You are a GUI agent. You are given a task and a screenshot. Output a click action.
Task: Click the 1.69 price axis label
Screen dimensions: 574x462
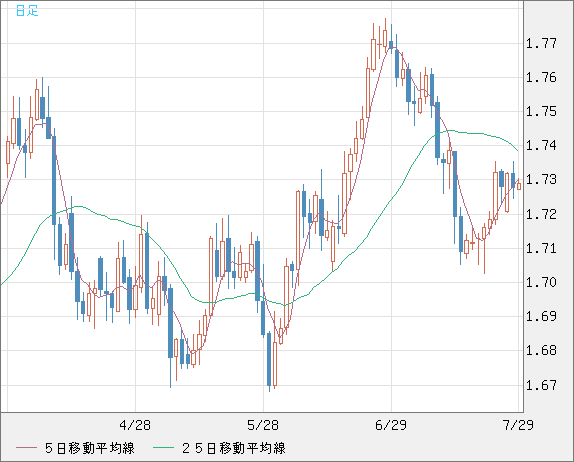coord(541,316)
